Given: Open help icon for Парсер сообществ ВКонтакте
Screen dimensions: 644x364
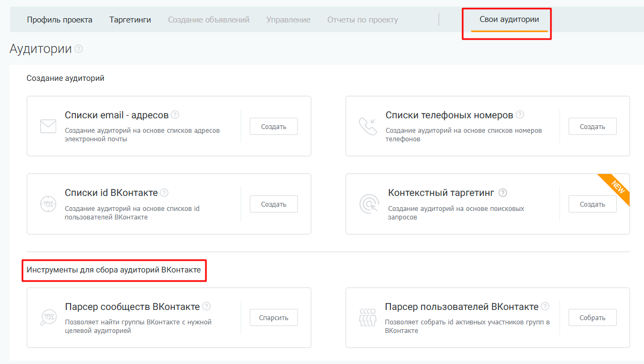Looking at the screenshot, I should [206, 307].
